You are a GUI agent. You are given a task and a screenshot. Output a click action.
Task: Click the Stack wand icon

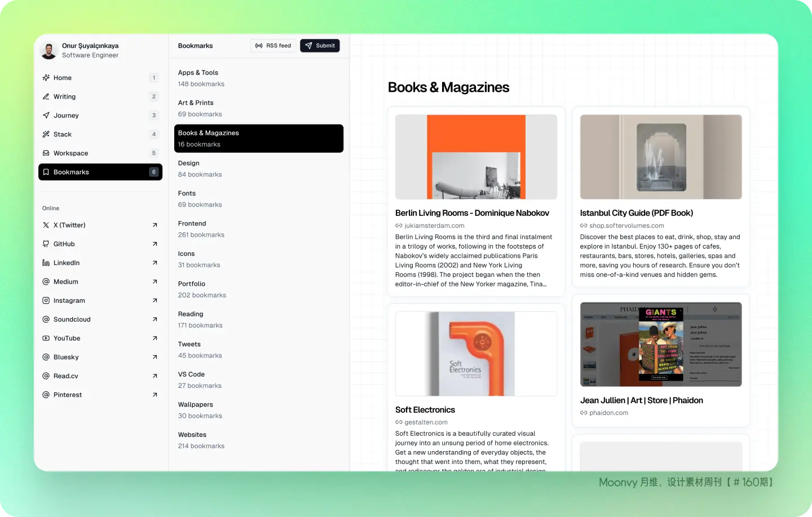click(46, 134)
